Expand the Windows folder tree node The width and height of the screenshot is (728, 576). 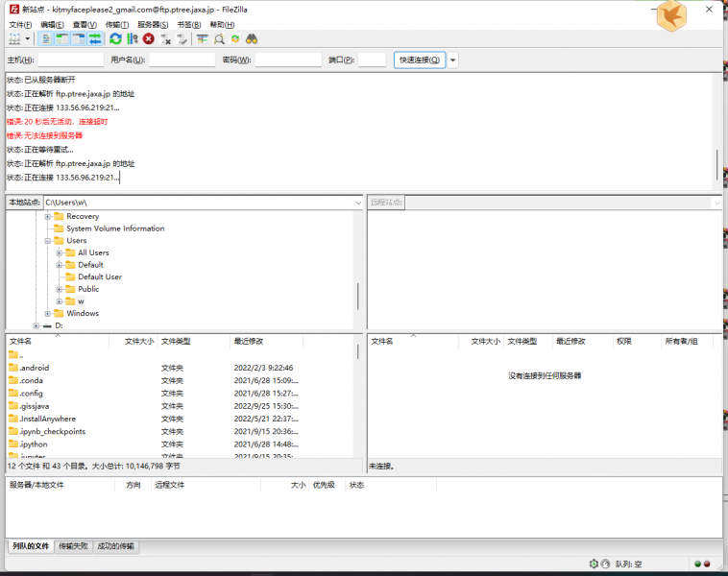pyautogui.click(x=47, y=313)
